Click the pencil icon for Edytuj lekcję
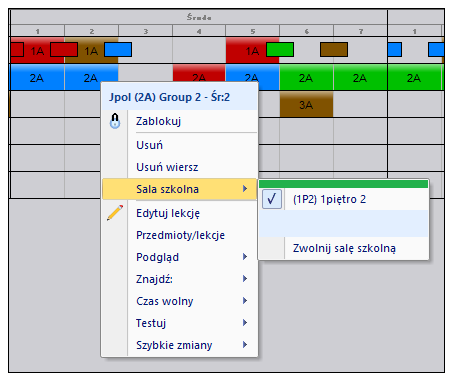 [x=115, y=213]
